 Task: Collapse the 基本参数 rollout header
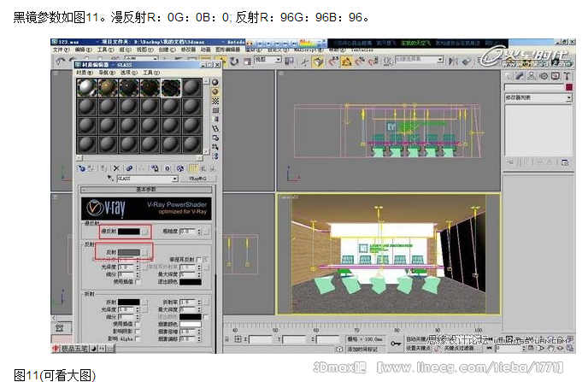(147, 190)
